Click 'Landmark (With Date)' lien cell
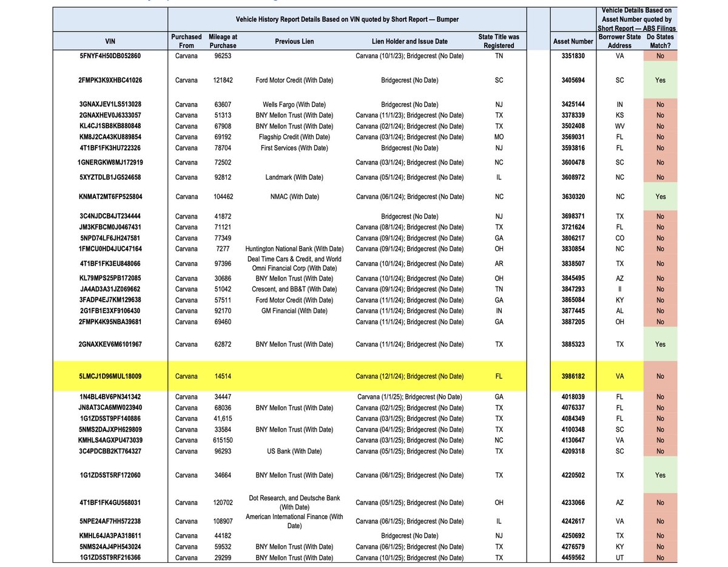728x567 pixels. pyautogui.click(x=294, y=177)
